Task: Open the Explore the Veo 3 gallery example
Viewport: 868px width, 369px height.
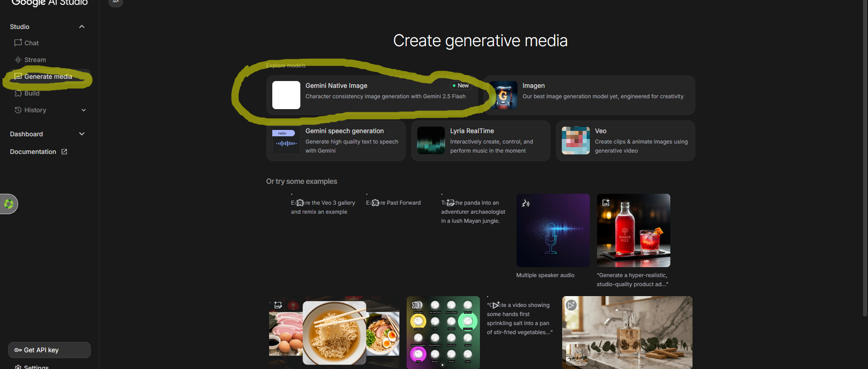Action: pyautogui.click(x=323, y=207)
